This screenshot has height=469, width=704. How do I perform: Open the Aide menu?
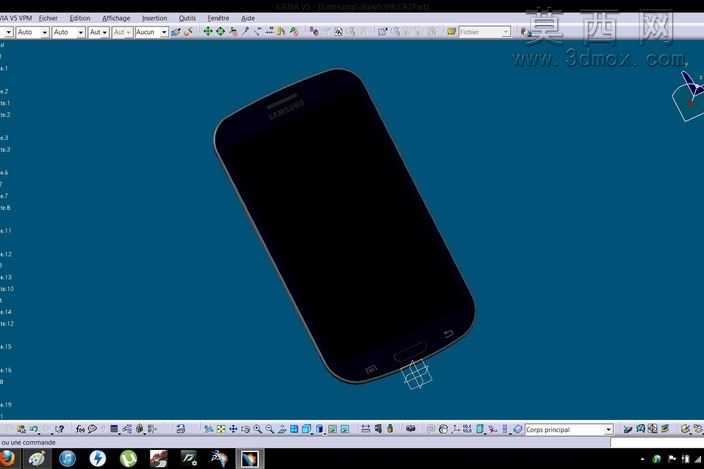click(248, 18)
